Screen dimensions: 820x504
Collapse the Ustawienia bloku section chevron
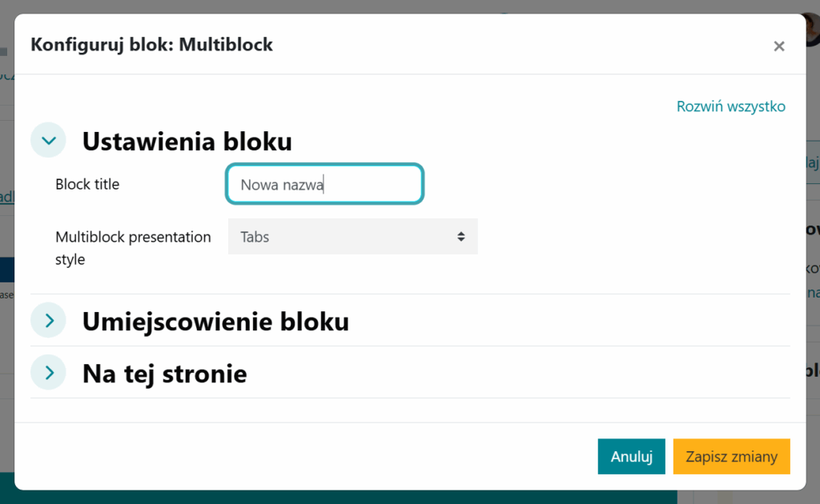(x=49, y=141)
